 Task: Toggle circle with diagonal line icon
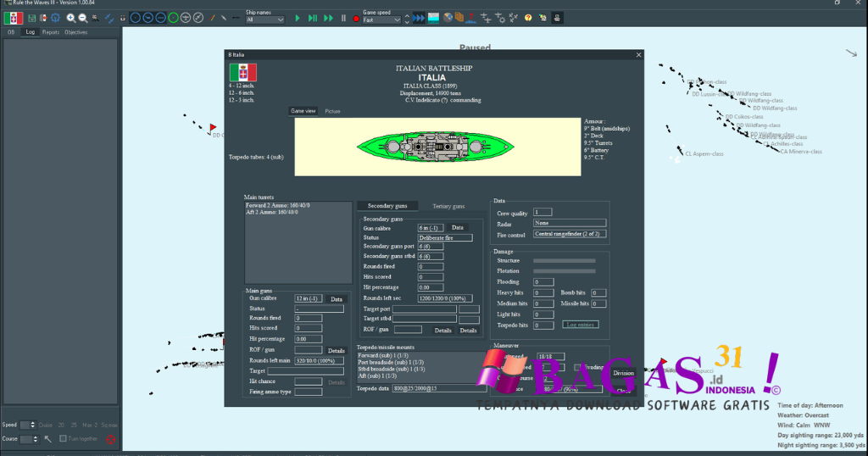[198, 18]
